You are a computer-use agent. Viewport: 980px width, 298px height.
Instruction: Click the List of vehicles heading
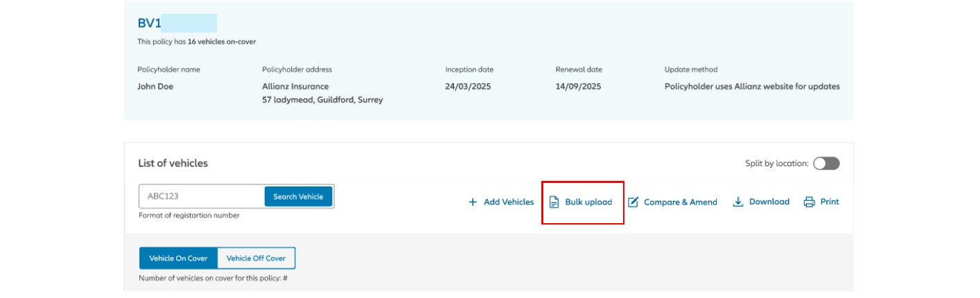click(x=173, y=164)
